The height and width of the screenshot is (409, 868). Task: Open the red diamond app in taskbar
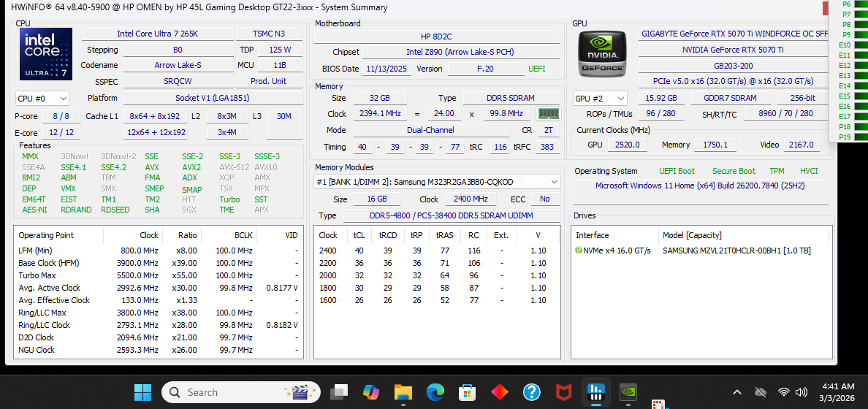(500, 392)
